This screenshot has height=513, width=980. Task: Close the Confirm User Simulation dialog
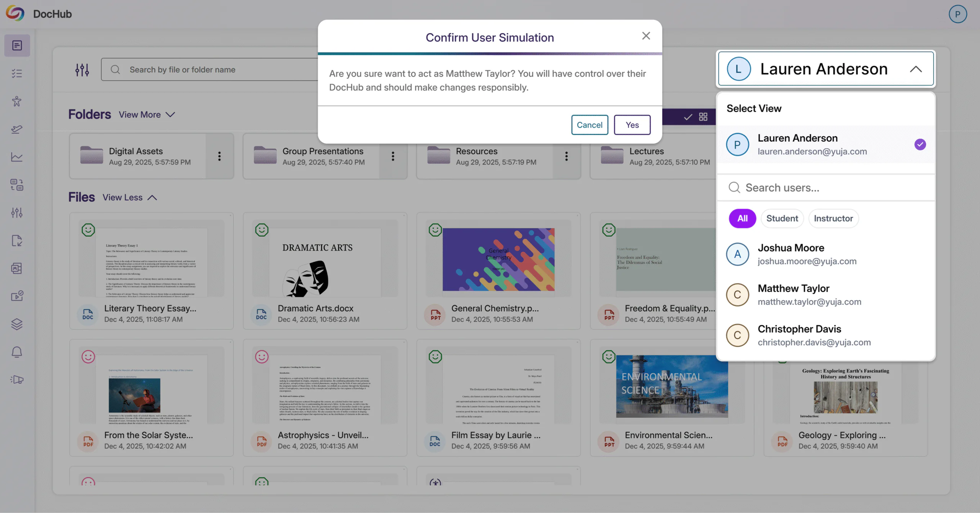click(646, 36)
